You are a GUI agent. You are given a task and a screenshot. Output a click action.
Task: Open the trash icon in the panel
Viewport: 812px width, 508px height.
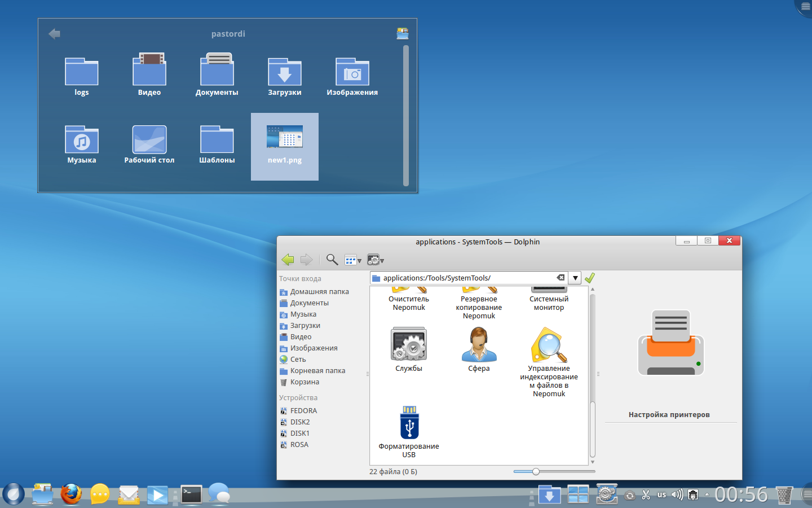pos(784,495)
